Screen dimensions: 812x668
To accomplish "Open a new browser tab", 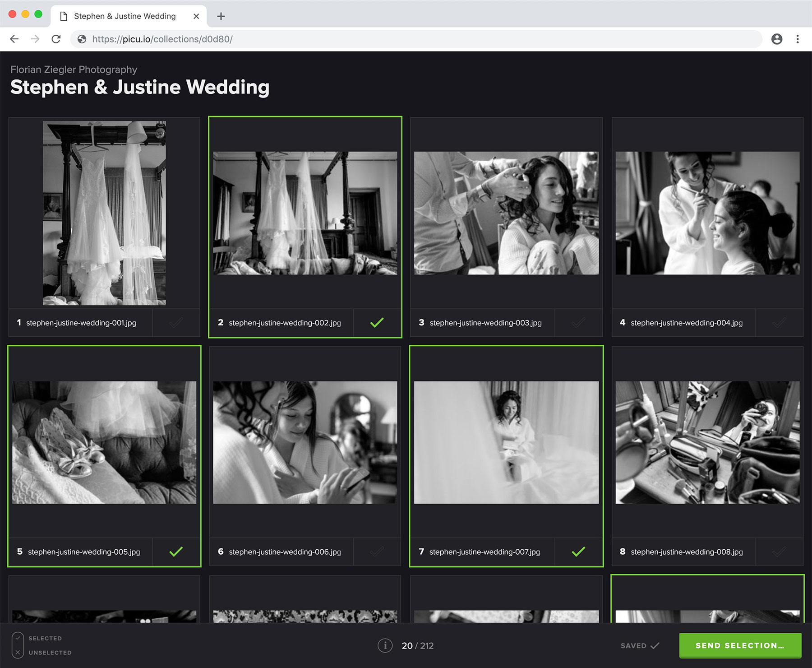I will (x=221, y=16).
